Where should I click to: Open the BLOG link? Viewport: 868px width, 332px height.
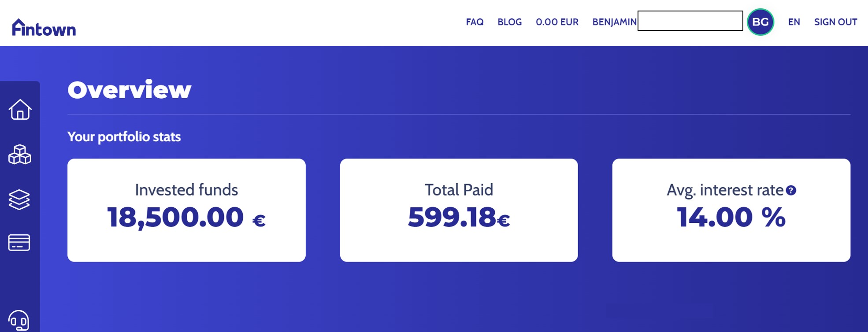(509, 22)
